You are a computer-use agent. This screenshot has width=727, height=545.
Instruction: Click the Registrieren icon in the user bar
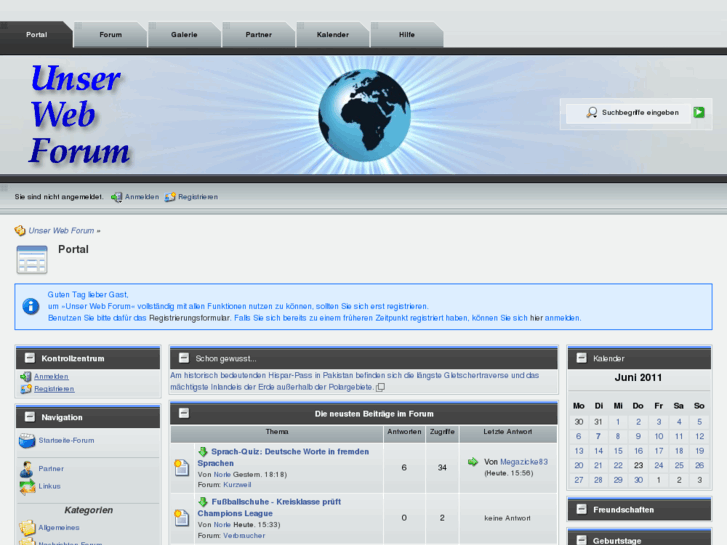[170, 197]
